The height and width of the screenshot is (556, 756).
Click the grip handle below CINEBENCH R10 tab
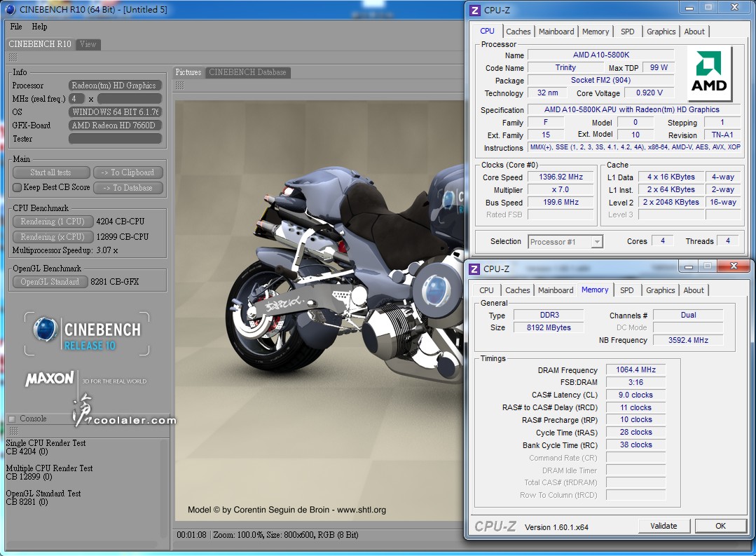[x=12, y=57]
